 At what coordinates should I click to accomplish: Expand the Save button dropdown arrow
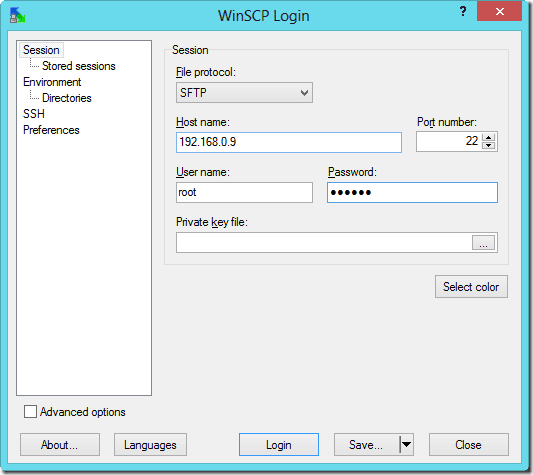[x=407, y=444]
